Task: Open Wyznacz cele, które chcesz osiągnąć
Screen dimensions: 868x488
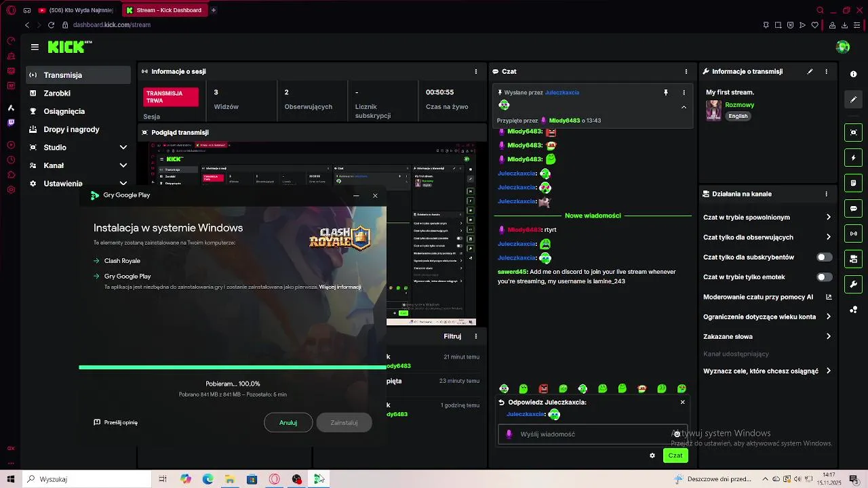Action: click(768, 371)
